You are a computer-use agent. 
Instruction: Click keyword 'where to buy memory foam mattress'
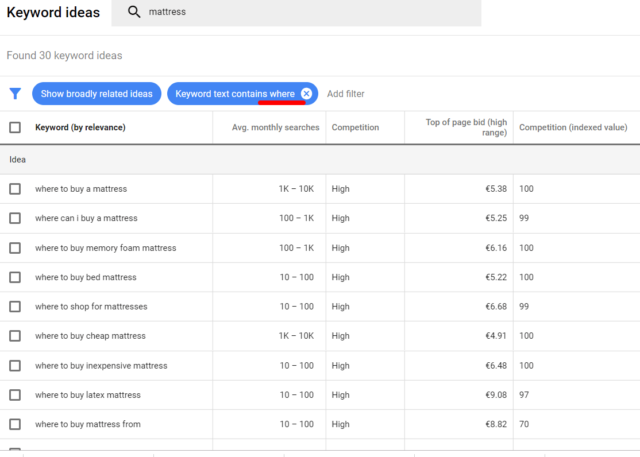pyautogui.click(x=106, y=248)
